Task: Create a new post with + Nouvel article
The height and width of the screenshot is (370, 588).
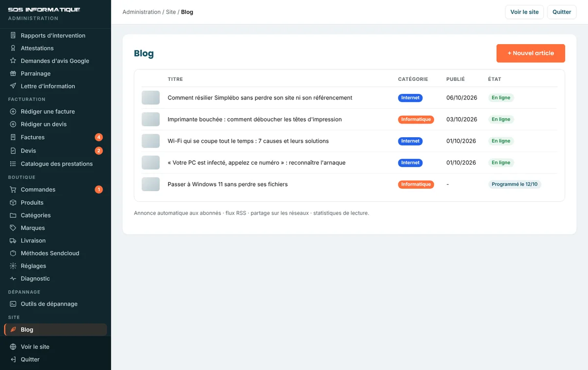Action: (x=531, y=53)
